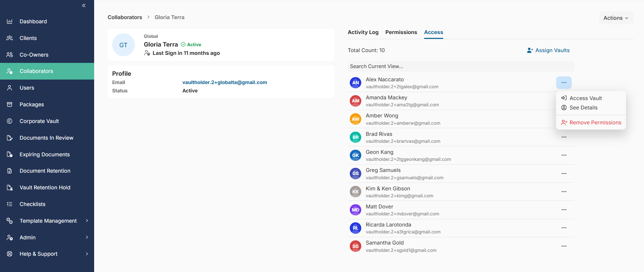Viewport: 644px width, 272px height.
Task: Expand Template Management submenu chevron
Action: pyautogui.click(x=87, y=221)
